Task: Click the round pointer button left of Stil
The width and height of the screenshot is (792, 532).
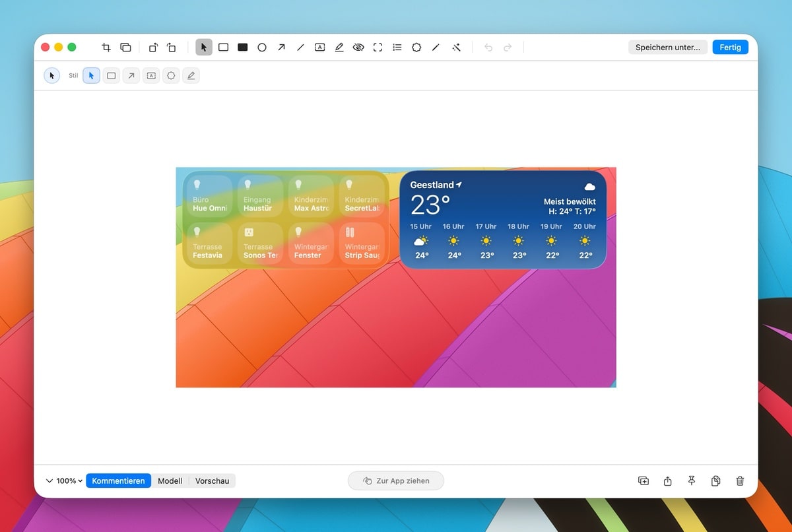Action: [52, 76]
